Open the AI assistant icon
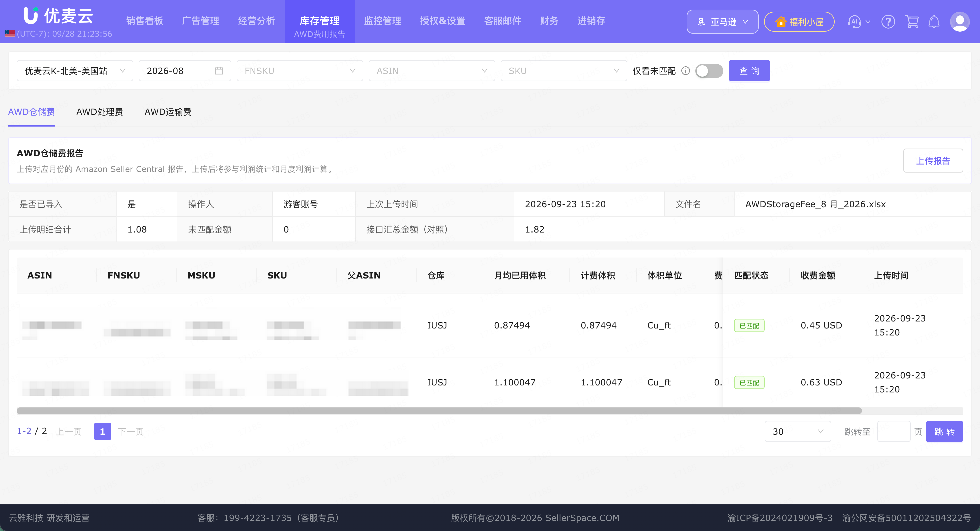This screenshot has width=980, height=531. [854, 22]
